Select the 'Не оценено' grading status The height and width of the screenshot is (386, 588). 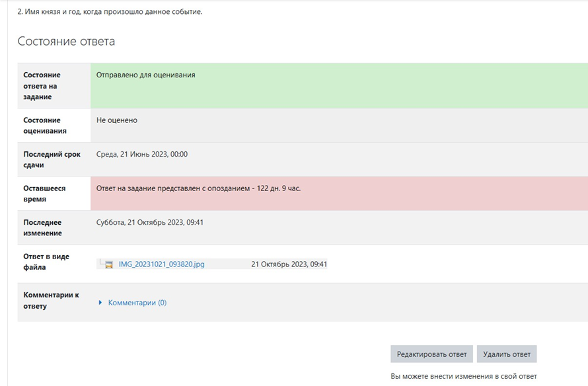coord(117,120)
